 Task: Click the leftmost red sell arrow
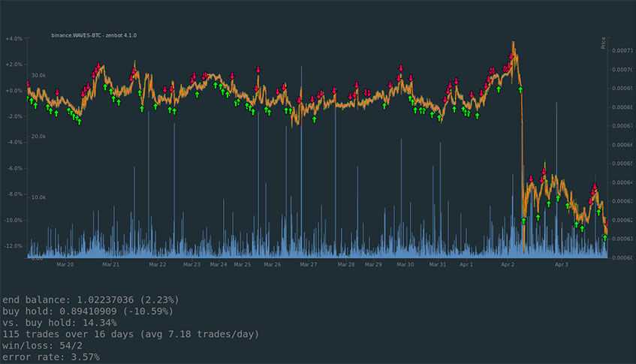coord(28,84)
